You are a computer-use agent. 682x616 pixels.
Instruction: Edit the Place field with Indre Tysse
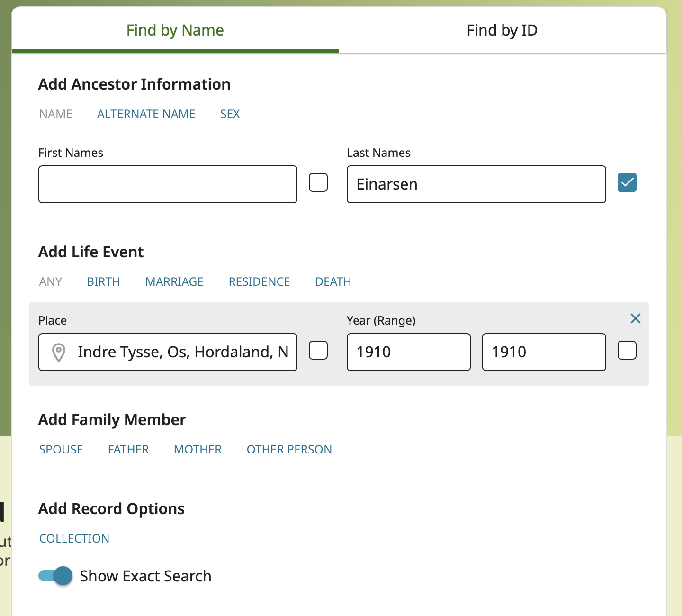click(x=168, y=352)
